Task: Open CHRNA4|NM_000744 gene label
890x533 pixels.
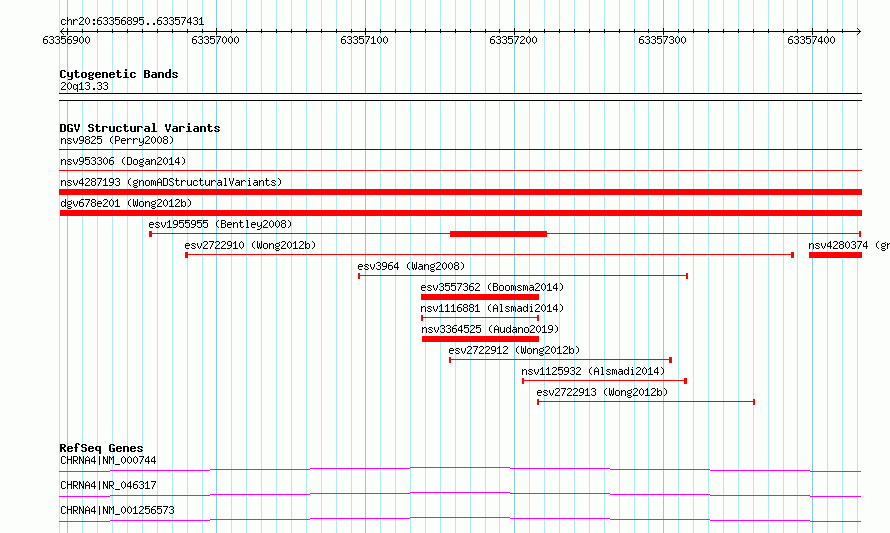Action: [x=108, y=460]
